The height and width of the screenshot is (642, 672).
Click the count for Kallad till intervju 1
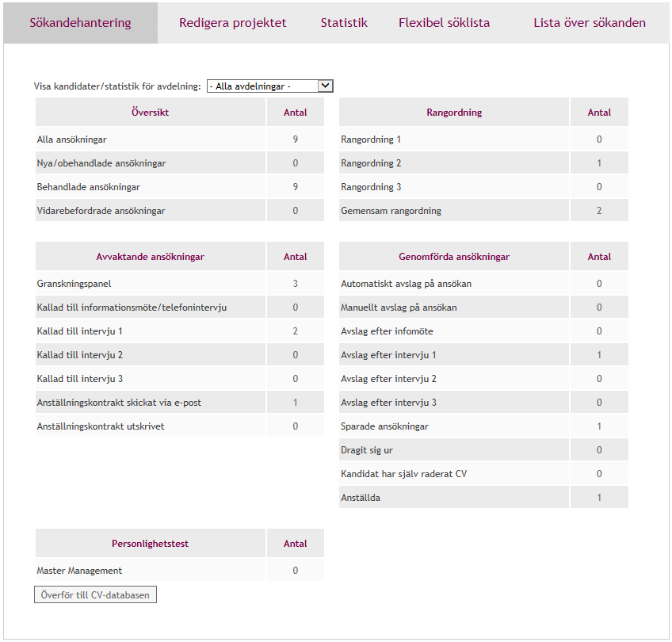[x=296, y=331]
